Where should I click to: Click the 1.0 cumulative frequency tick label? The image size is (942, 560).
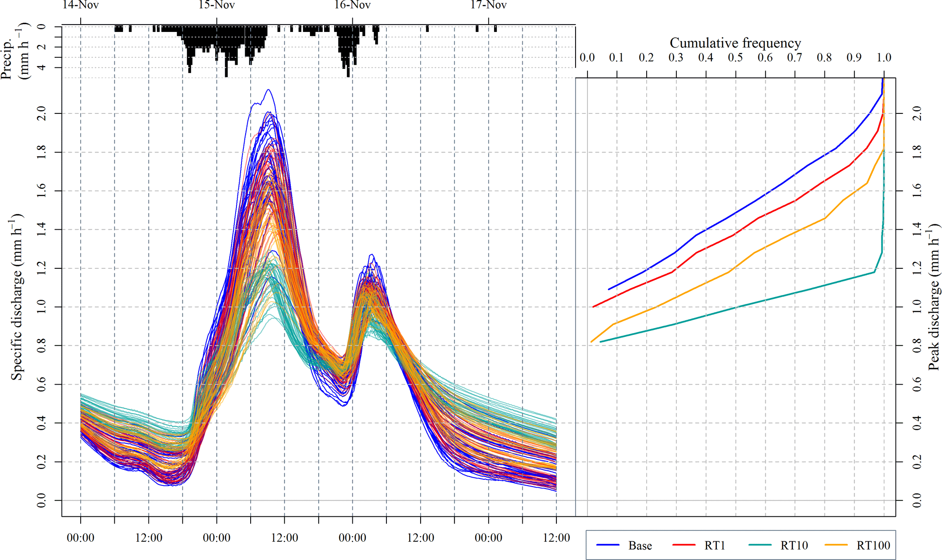[x=884, y=57]
